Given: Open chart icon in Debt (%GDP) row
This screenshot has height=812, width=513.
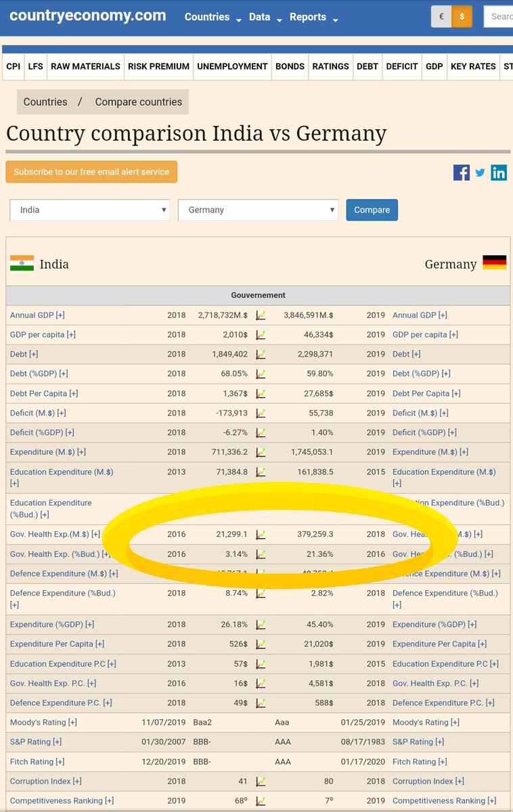Looking at the screenshot, I should point(261,374).
